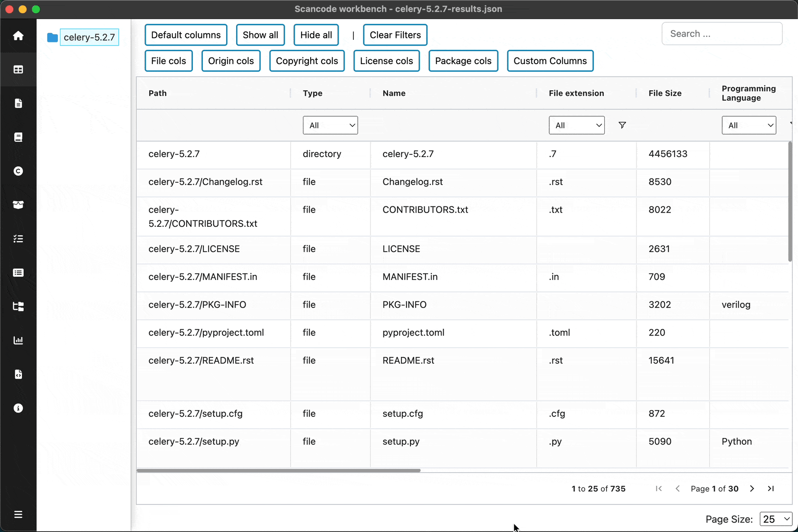Sort by the Type column header
Viewport: 798px width, 532px height.
coord(313,93)
